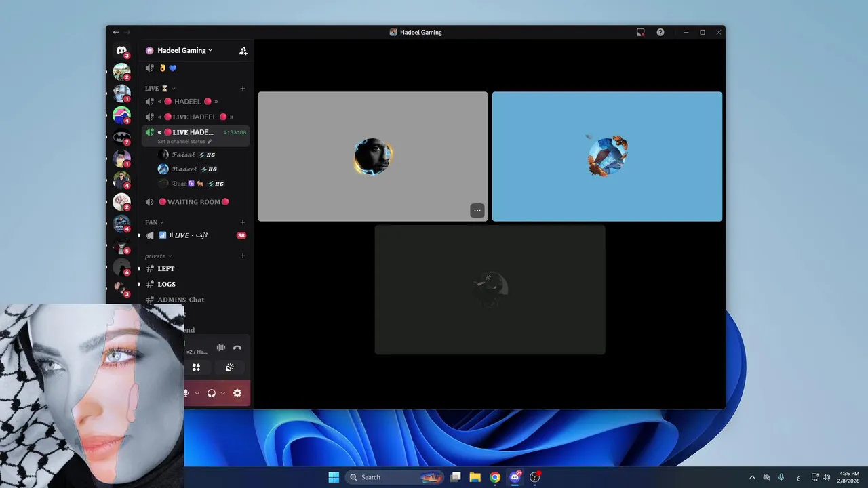Screen dimensions: 868x488
Task: Open the ADMINS-Chat text channel
Action: [195, 300]
